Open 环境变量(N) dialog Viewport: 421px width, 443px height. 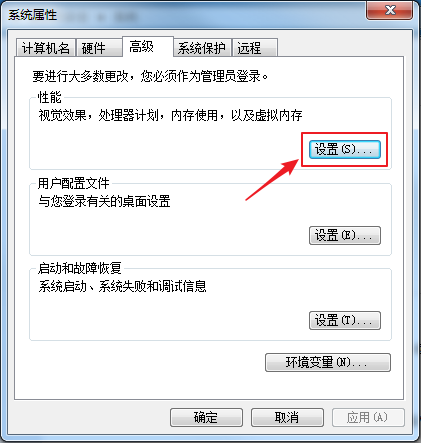pyautogui.click(x=328, y=362)
